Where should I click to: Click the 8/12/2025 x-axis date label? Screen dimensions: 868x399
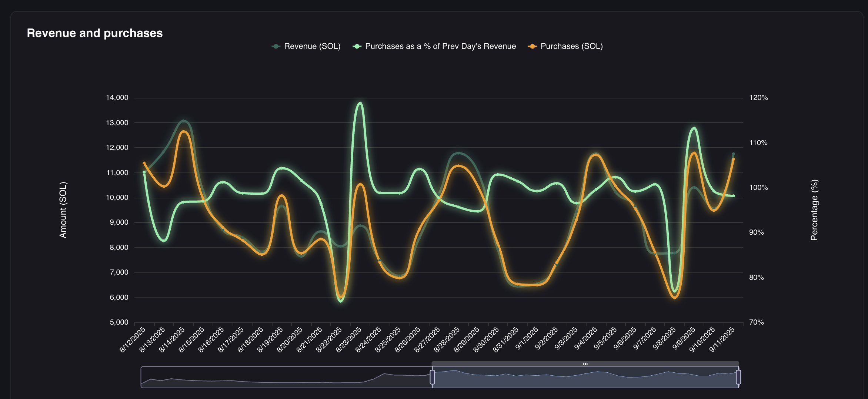tap(133, 340)
